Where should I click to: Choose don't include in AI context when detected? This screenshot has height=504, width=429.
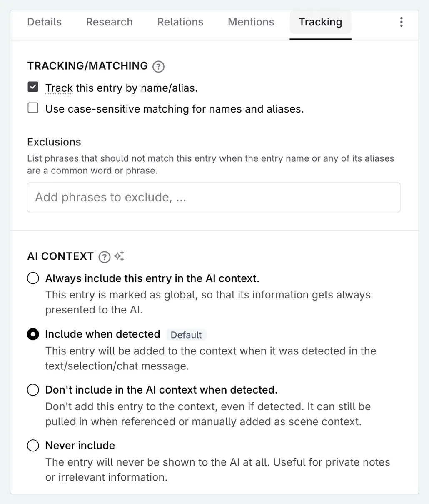(x=33, y=390)
